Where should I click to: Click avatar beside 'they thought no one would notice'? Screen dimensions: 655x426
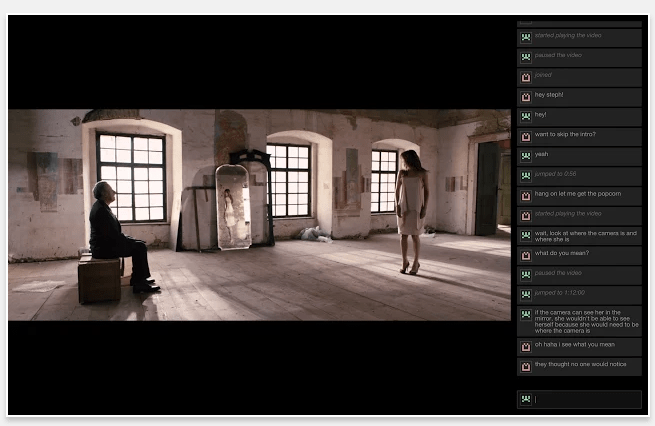coord(525,365)
